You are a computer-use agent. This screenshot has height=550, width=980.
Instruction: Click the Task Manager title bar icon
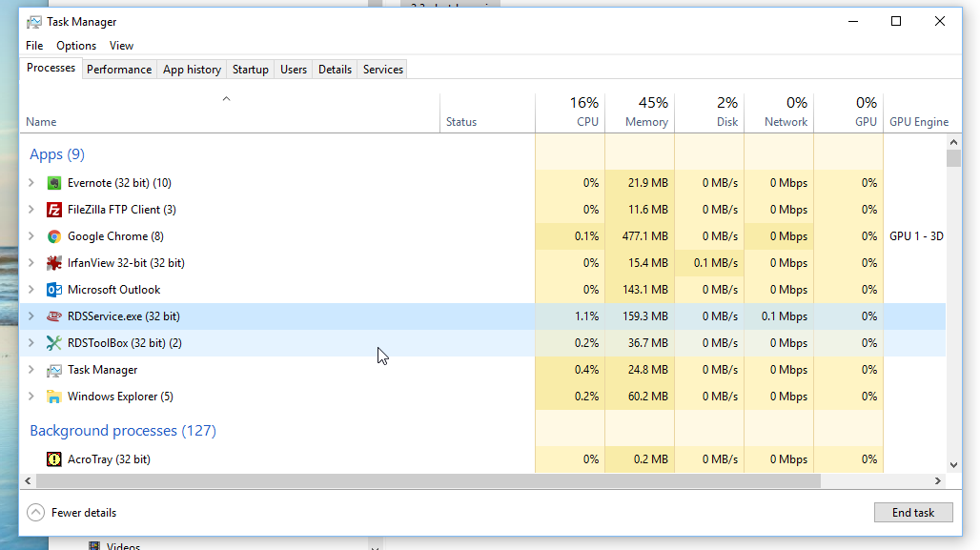pos(33,22)
